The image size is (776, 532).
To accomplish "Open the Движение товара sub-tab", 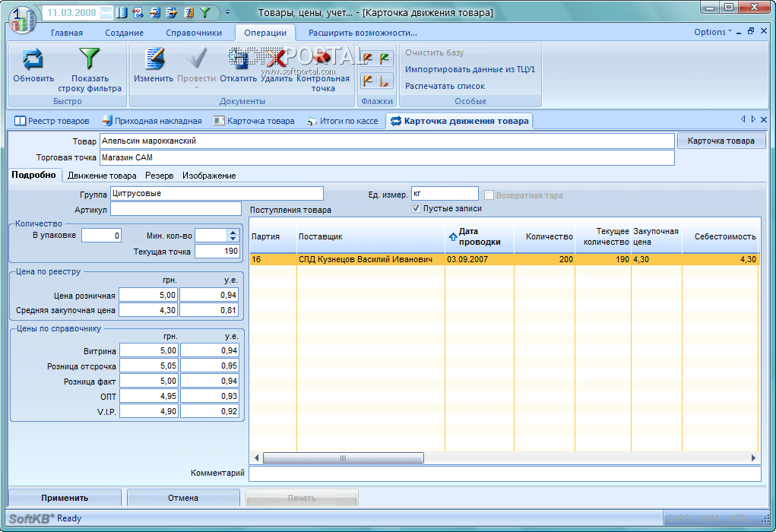I will (102, 176).
